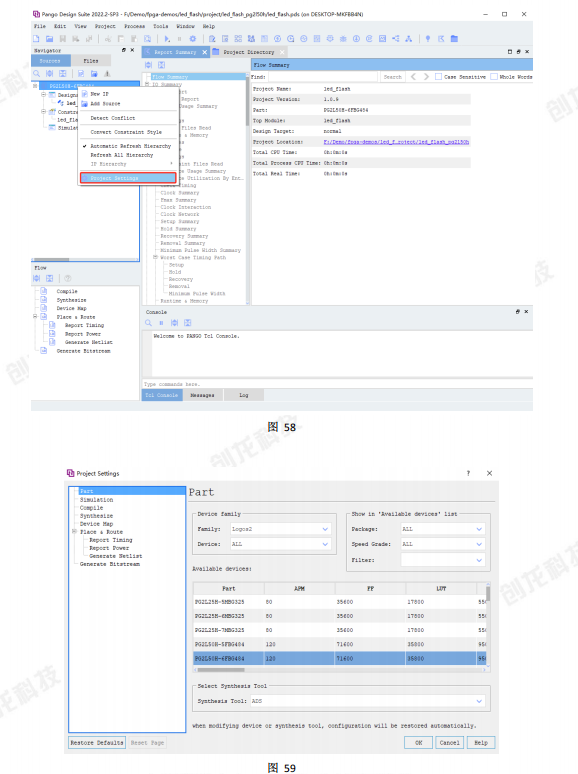Select the PG2L50H-6FBG484 device row
The image size is (578, 774).
pyautogui.click(x=340, y=658)
